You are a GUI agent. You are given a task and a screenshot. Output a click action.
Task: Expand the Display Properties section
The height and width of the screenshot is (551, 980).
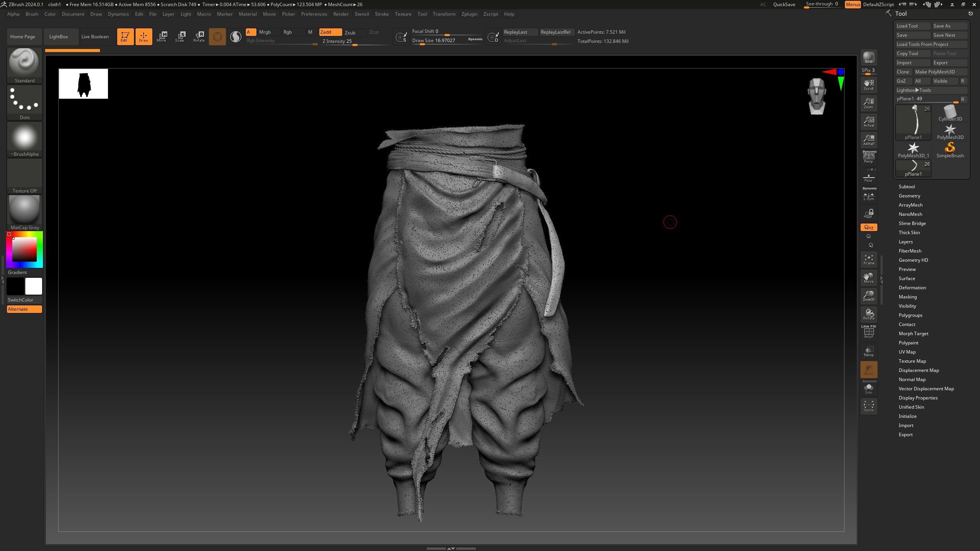(918, 398)
